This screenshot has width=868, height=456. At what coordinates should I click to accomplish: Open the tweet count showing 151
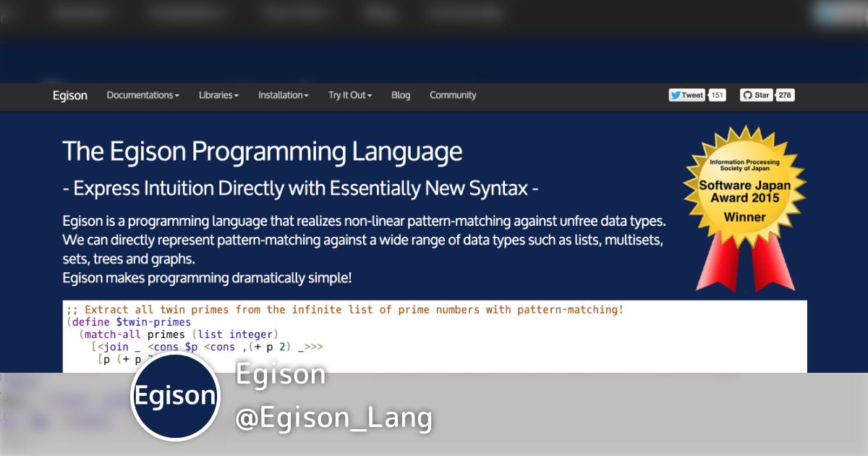717,95
